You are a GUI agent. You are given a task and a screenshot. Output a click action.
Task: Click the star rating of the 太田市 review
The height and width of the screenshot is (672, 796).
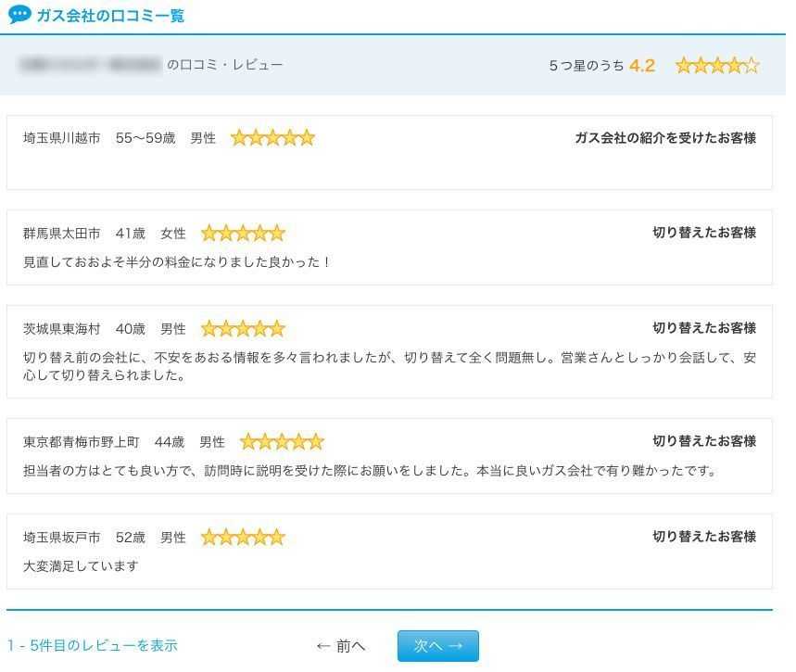coord(243,234)
